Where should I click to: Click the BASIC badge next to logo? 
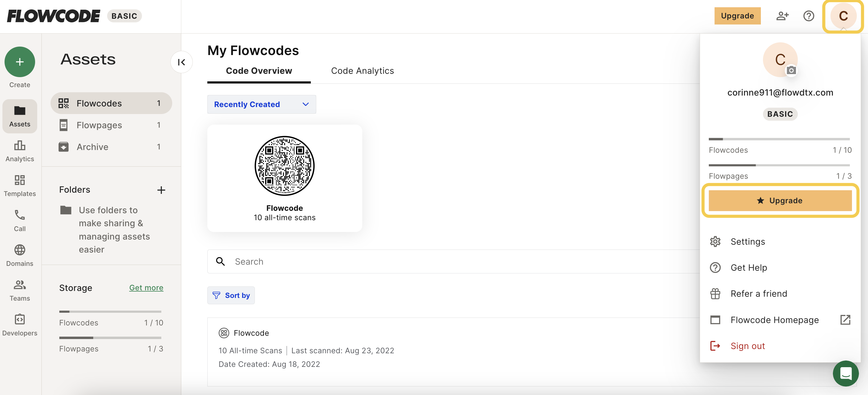[124, 16]
